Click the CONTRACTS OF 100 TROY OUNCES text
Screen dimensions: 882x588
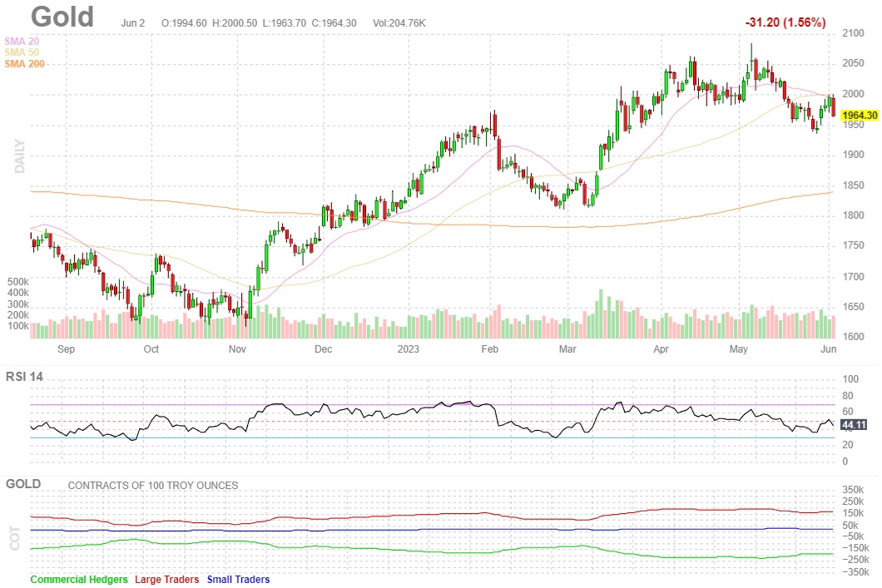(x=153, y=486)
